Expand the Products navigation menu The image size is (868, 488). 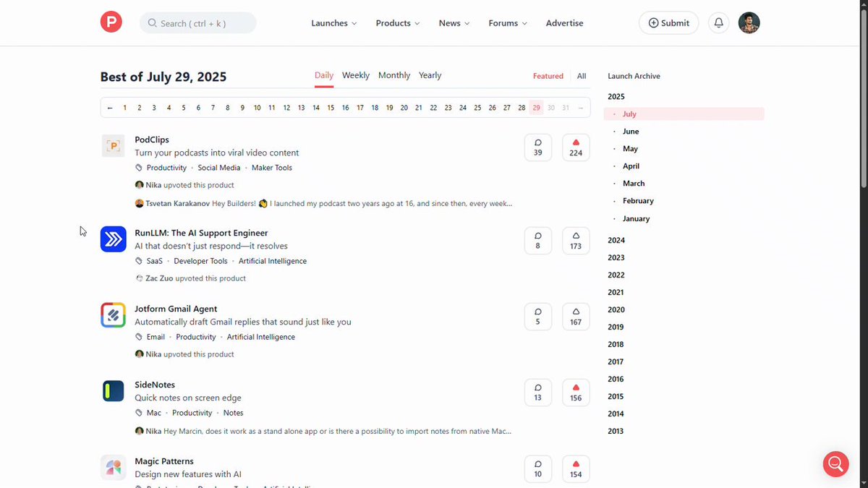click(397, 23)
